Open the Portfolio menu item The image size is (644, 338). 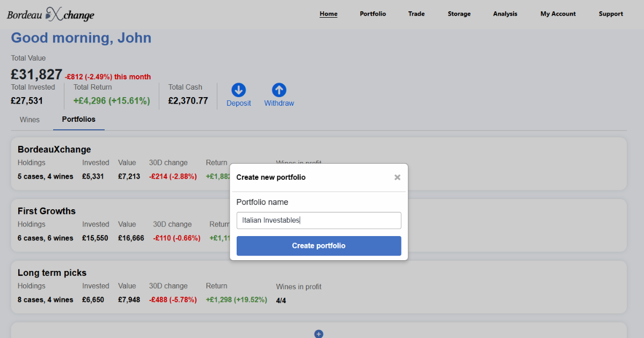[x=373, y=14]
